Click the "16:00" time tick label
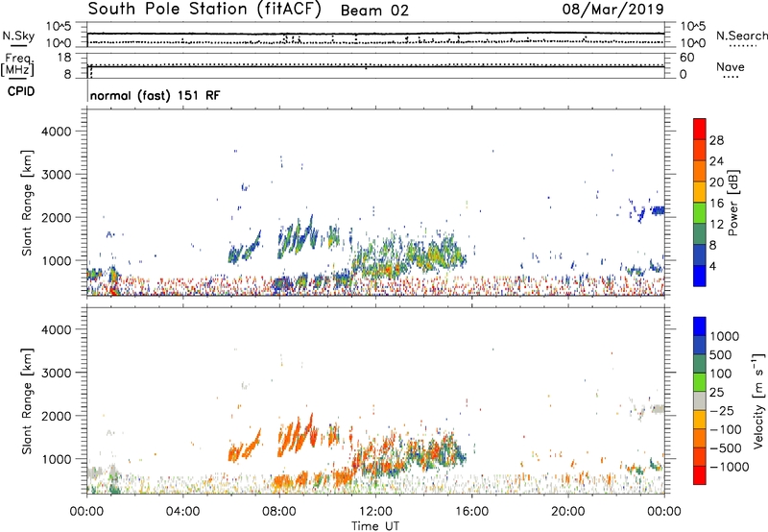The width and height of the screenshot is (768, 532). tap(471, 512)
